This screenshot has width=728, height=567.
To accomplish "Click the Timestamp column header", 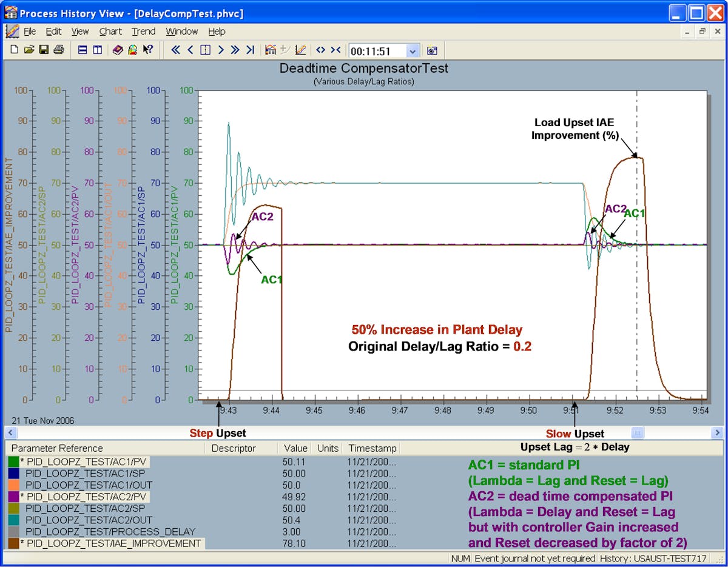I will click(x=372, y=448).
